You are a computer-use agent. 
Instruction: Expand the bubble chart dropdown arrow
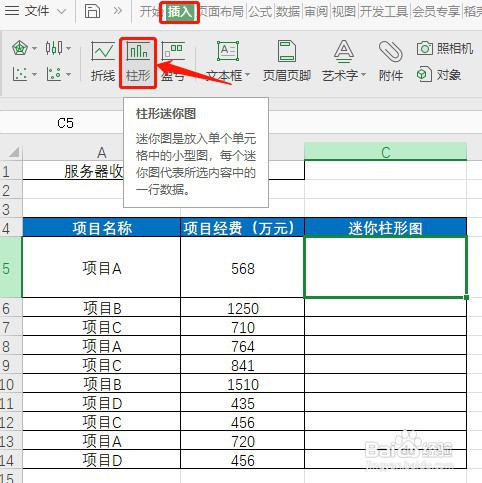point(68,74)
